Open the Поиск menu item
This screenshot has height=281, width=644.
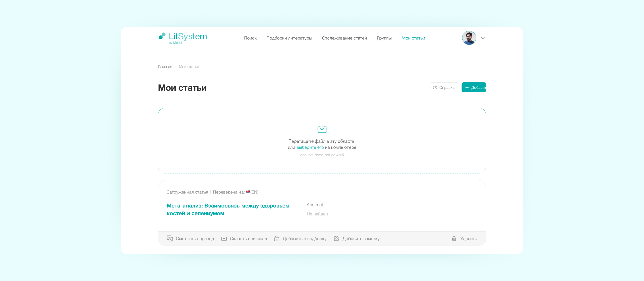(x=250, y=38)
